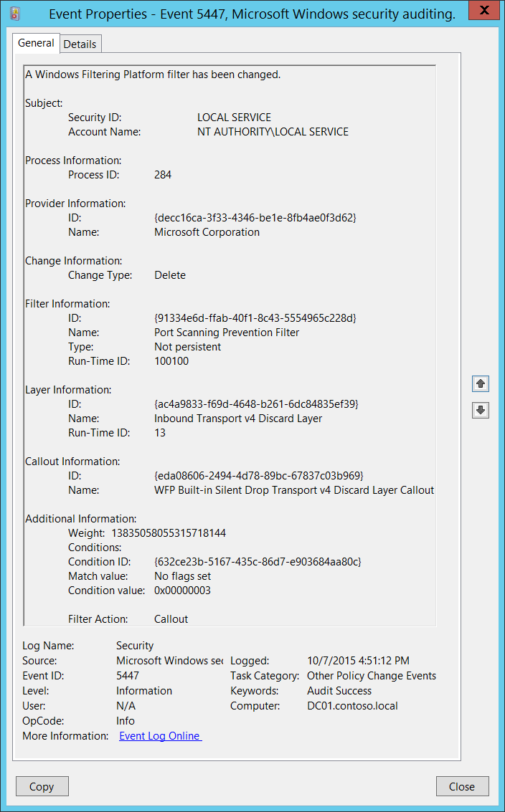
Task: Close the Event Properties window via X
Action: (483, 10)
